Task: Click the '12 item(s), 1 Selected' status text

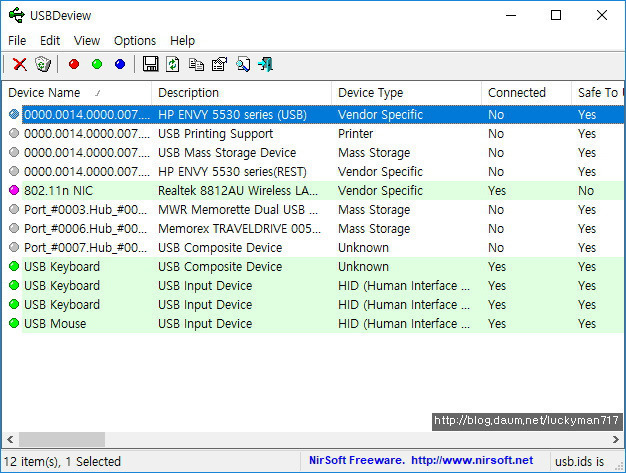Action: click(62, 461)
